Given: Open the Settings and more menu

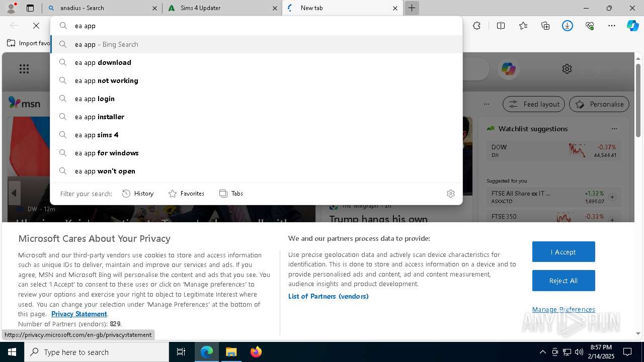Looking at the screenshot, I should pyautogui.click(x=612, y=26).
